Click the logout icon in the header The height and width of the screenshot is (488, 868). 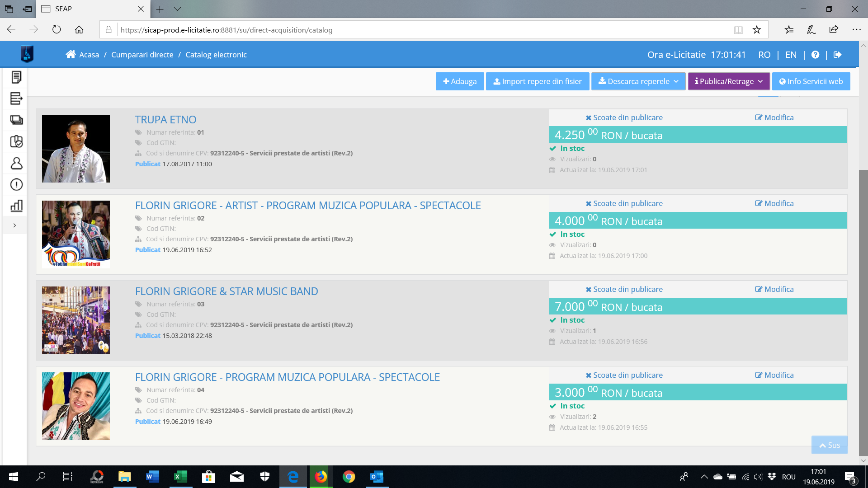coord(838,55)
